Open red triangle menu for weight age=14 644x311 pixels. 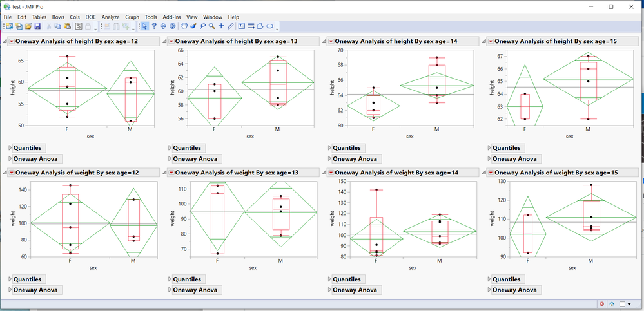click(331, 173)
